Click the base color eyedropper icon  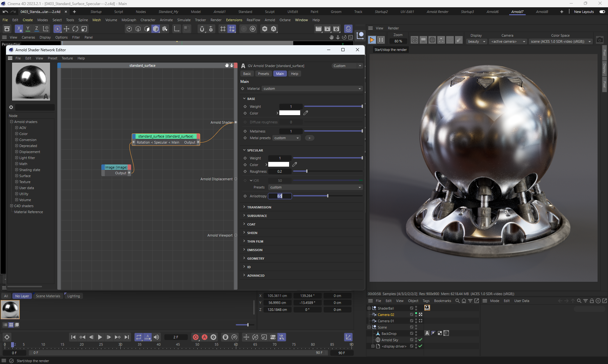click(306, 113)
